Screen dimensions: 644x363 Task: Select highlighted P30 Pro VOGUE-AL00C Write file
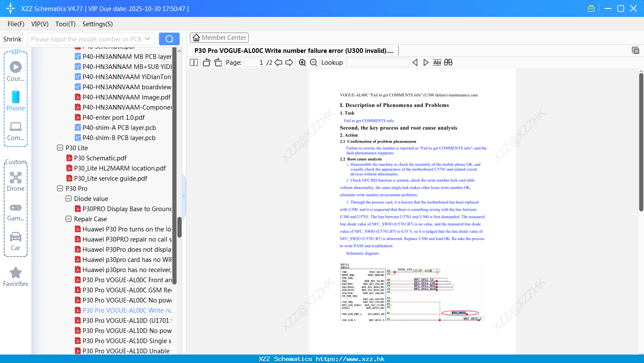tap(123, 310)
